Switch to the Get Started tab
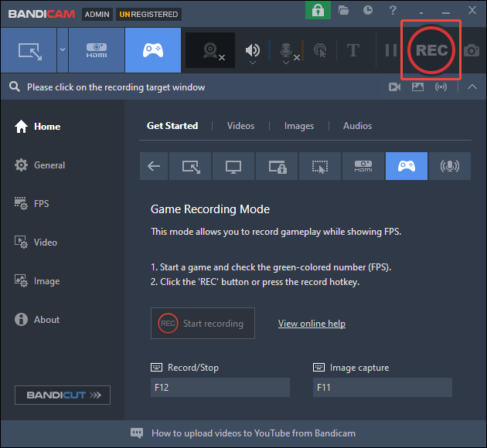This screenshot has width=487, height=448. pos(172,126)
